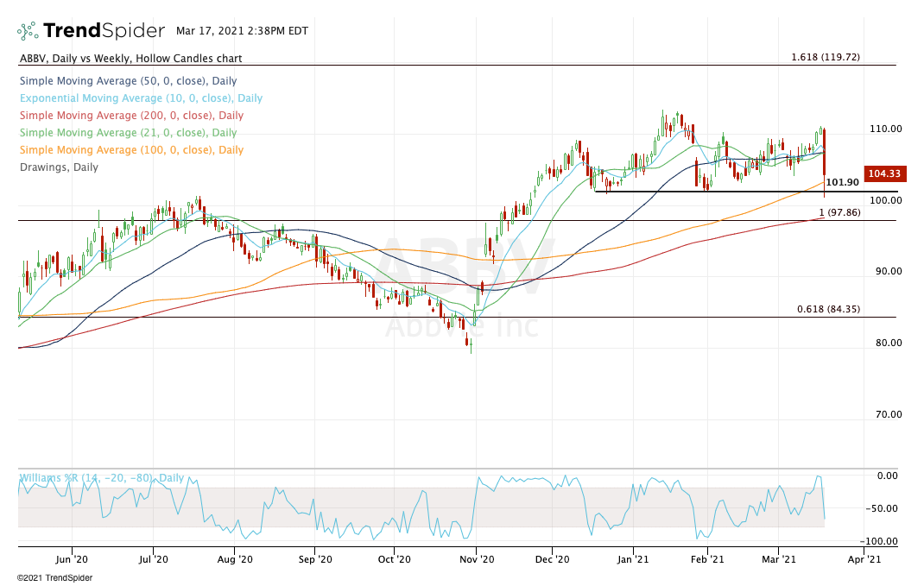Click the 1.618 (119.72) Fibonacci label
Screen dimensions: 924x586
(825, 57)
